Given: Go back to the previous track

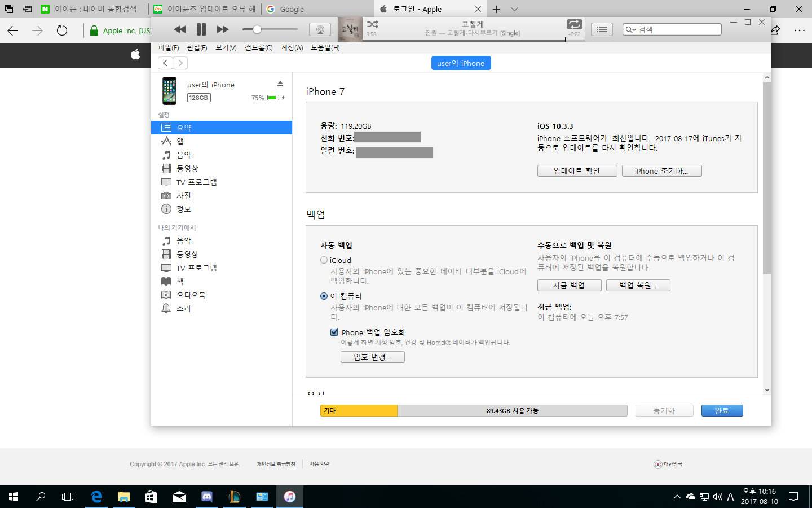Looking at the screenshot, I should (x=180, y=29).
